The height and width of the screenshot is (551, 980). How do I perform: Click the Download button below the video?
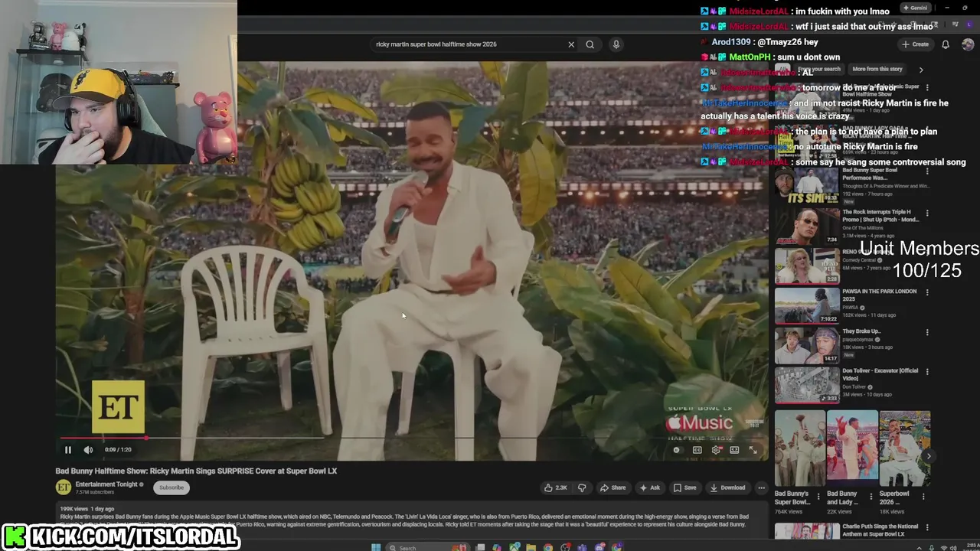pyautogui.click(x=727, y=487)
